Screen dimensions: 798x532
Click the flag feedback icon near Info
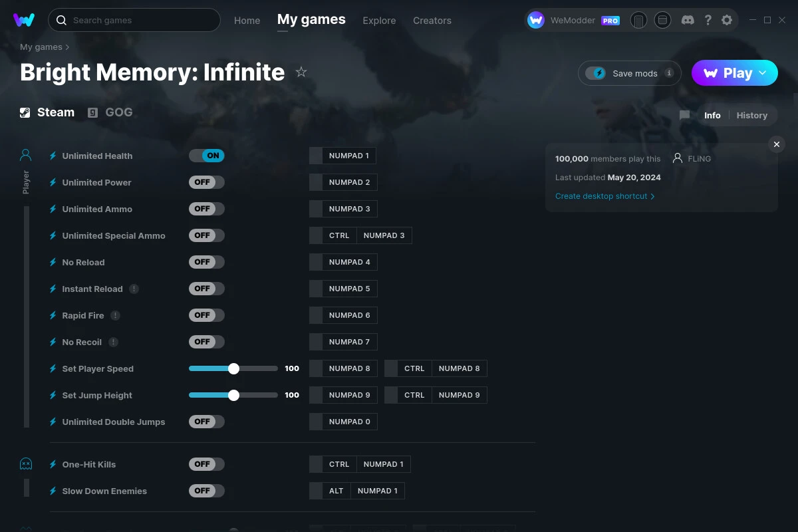[684, 114]
